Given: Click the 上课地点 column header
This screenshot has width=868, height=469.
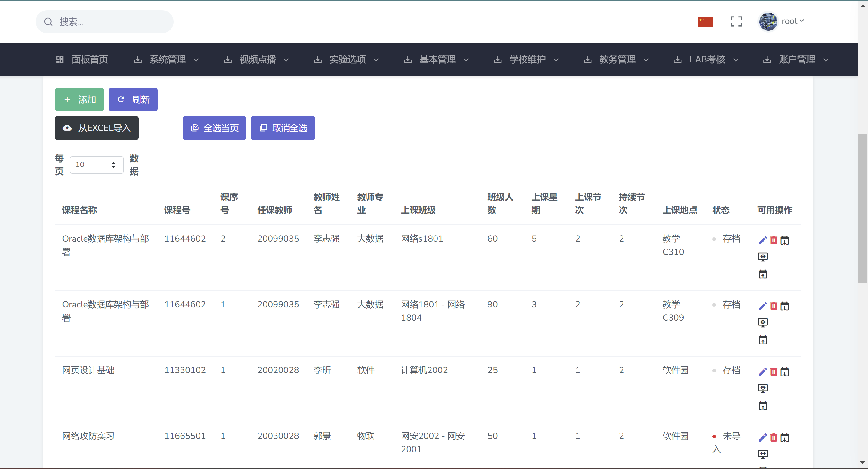Looking at the screenshot, I should tap(680, 210).
